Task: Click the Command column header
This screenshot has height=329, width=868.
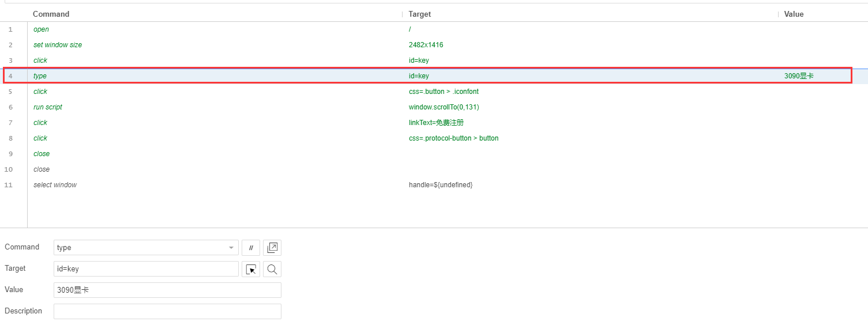Action: (51, 14)
